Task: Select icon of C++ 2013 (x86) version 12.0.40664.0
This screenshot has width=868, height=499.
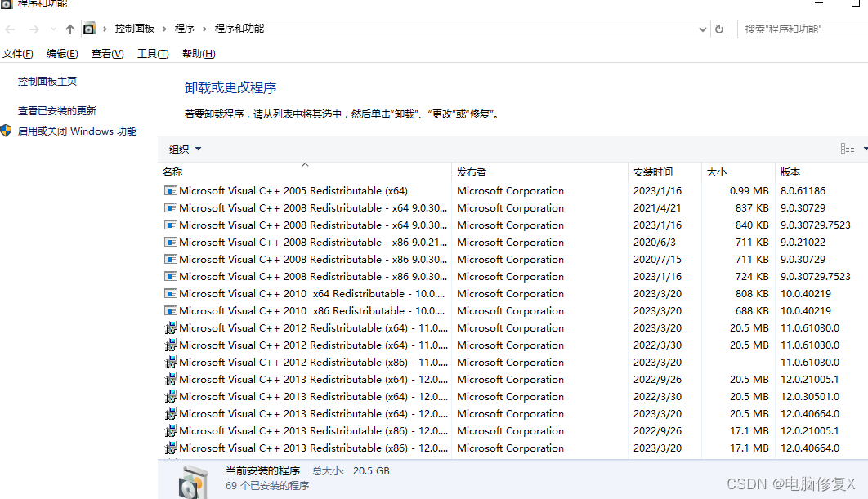Action: 171,448
